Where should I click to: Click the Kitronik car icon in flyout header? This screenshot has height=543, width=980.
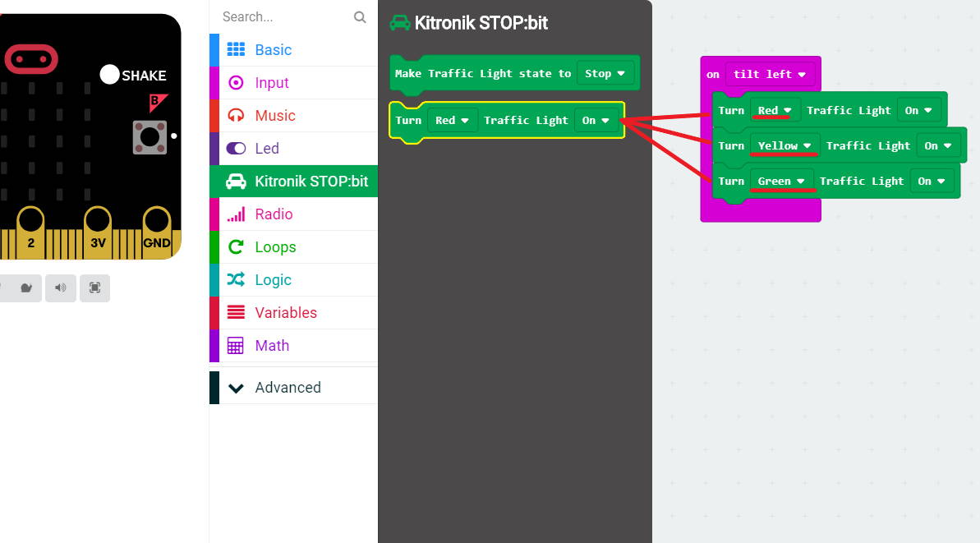400,23
